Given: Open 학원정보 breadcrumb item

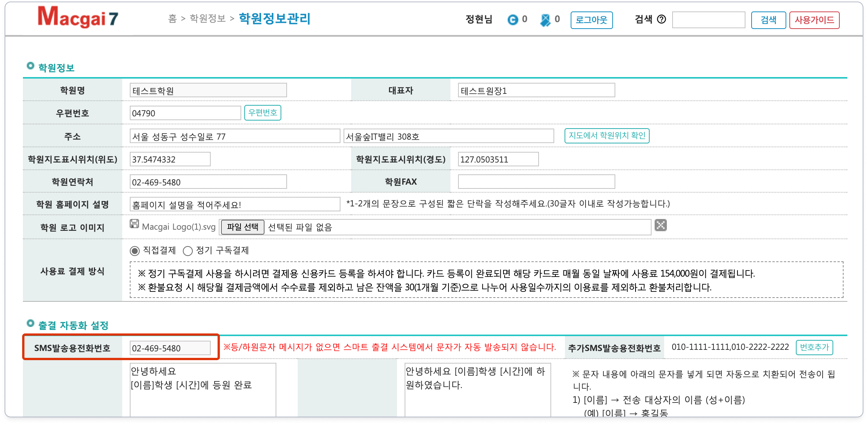Looking at the screenshot, I should [x=208, y=19].
